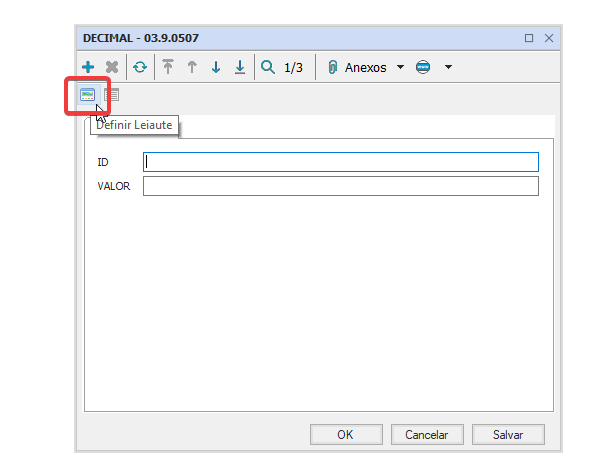593x468 pixels.
Task: Open search with magnifier icon
Action: pyautogui.click(x=268, y=67)
